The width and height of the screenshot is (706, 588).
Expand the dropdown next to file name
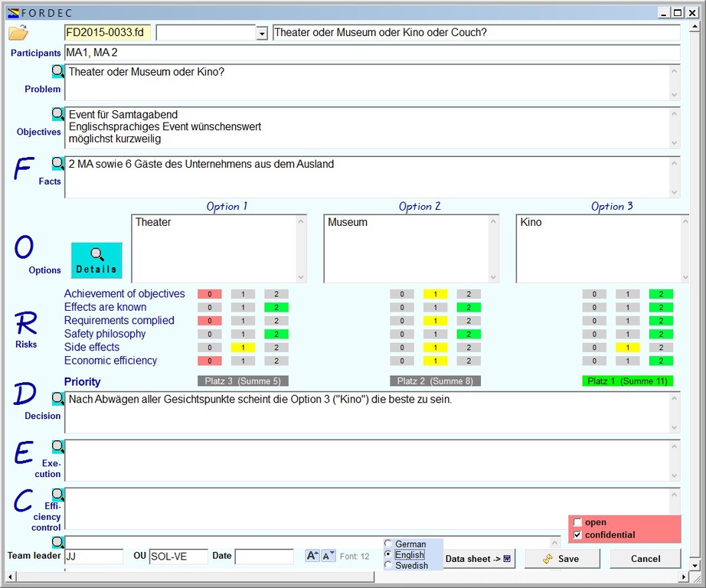click(262, 33)
